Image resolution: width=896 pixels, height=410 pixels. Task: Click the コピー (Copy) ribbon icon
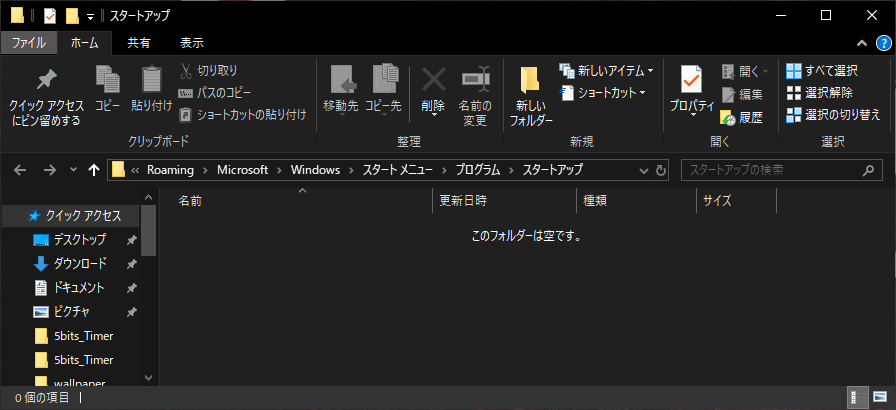click(x=107, y=79)
